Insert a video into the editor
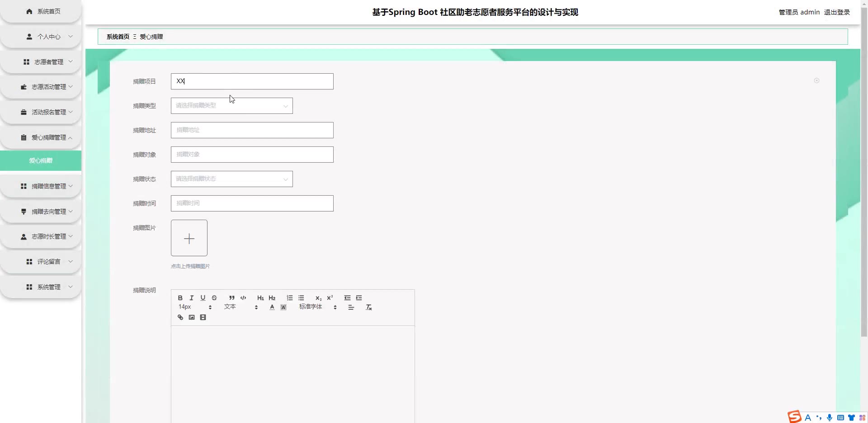Viewport: 868px width, 423px height. 203,317
